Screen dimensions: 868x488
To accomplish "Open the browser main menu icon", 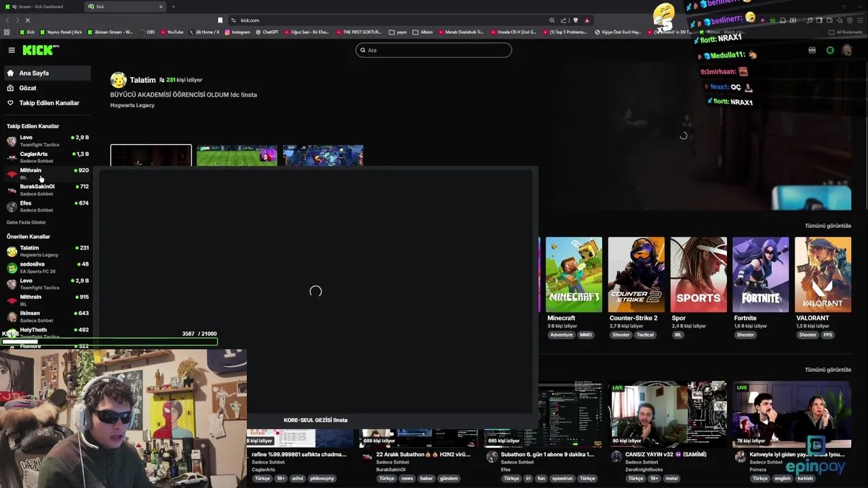I will click(860, 20).
